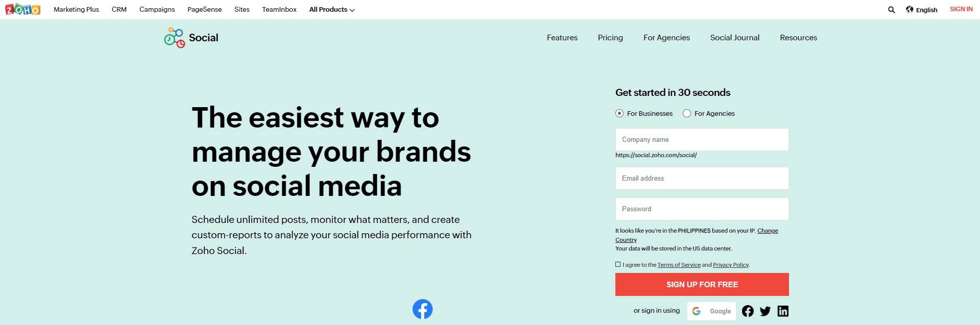Check the Terms of Service agreement box
This screenshot has width=980, height=325.
tap(618, 264)
